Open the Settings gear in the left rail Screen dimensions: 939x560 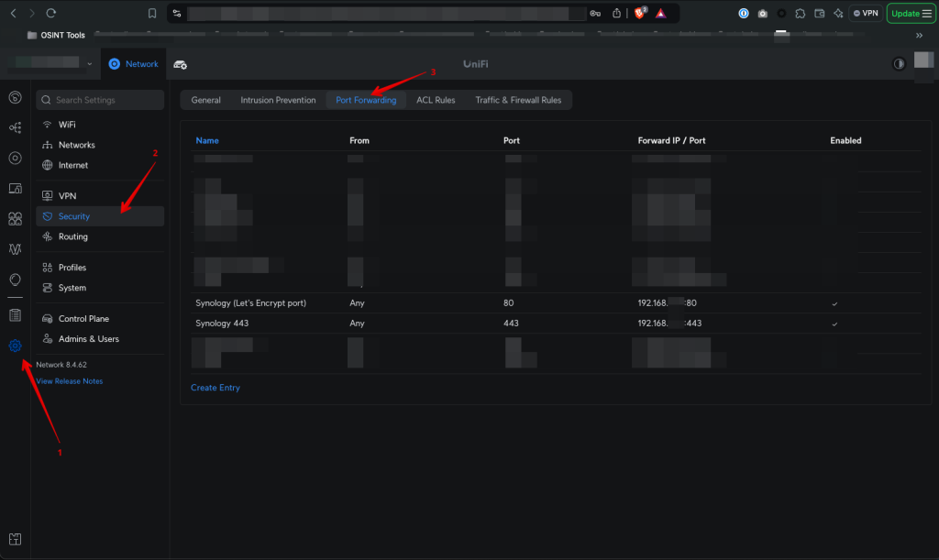point(15,346)
